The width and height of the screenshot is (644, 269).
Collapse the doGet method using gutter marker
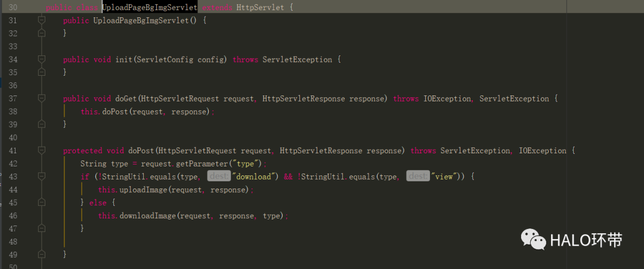coord(41,98)
